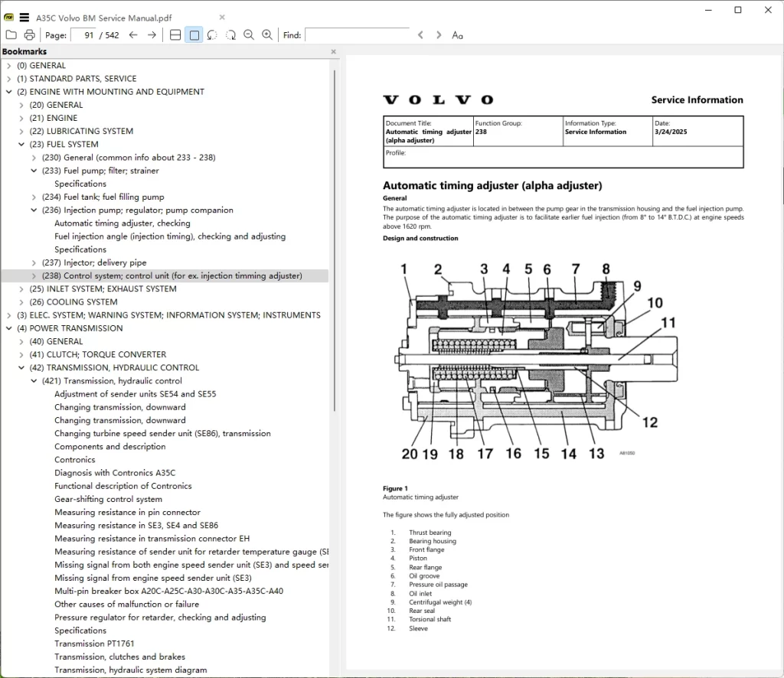
Task: Open Gear-shifting control system bookmark
Action: coord(109,499)
